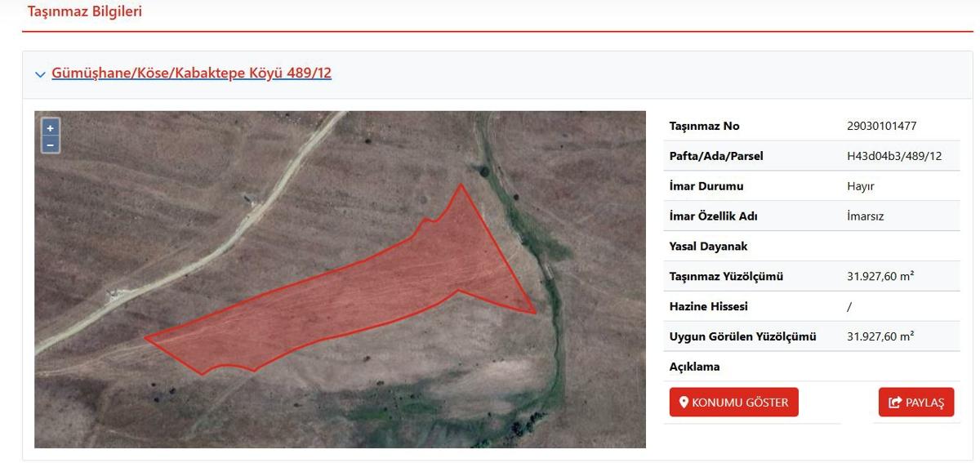Select the Taşınmaz Yüzölçümü area value
Viewport: 980px width, 463px height.
point(880,276)
